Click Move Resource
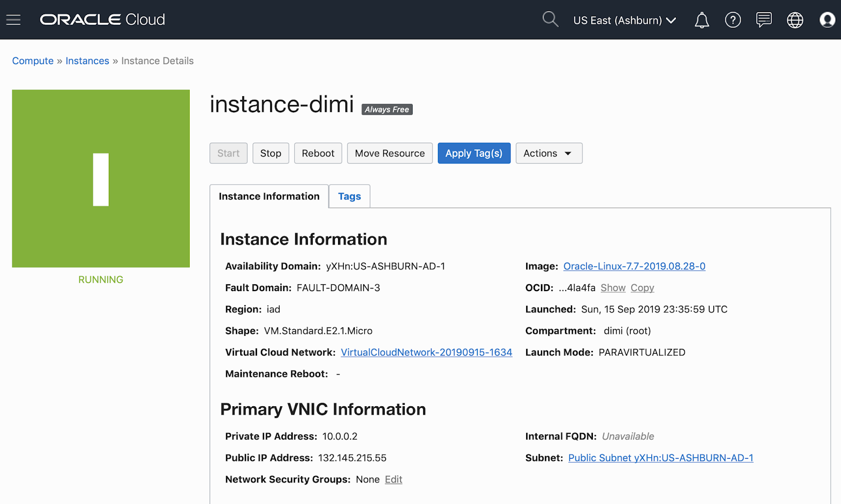841x504 pixels. click(389, 153)
